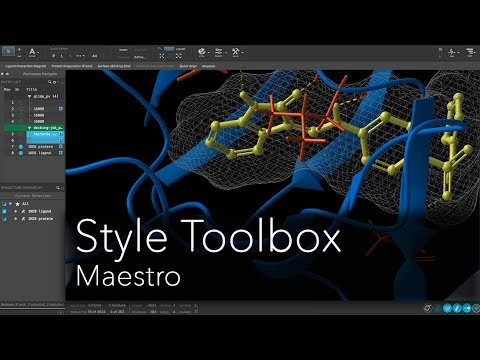The image size is (480, 360).
Task: Open Measure from favorites bar
Action: (x=209, y=66)
